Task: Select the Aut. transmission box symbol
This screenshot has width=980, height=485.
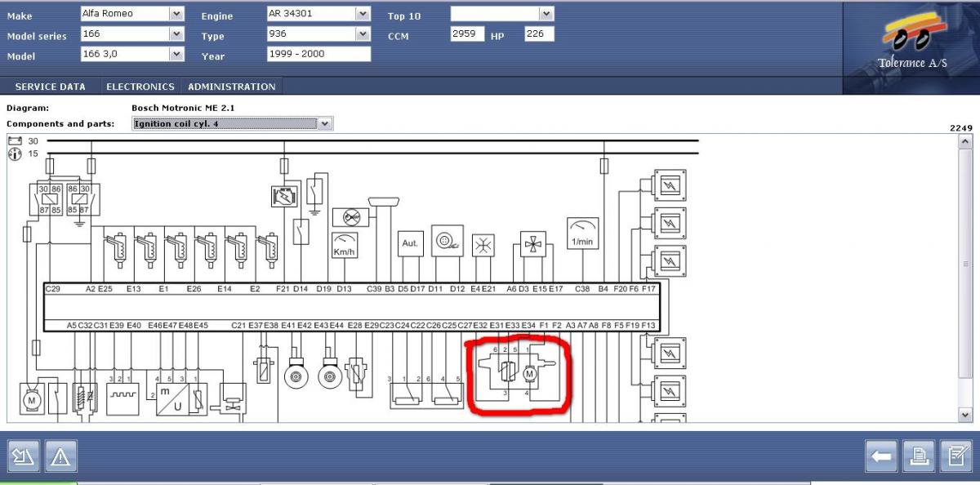Action: (x=410, y=243)
